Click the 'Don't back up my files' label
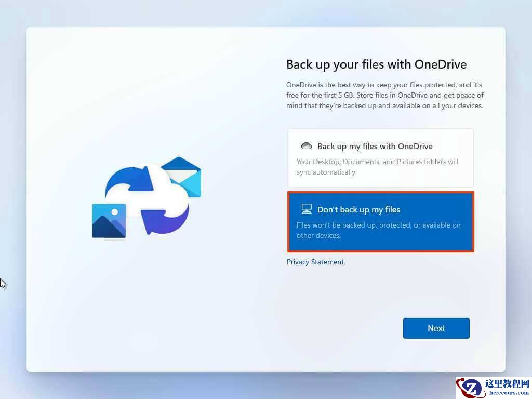Screen dimensions: 532x399 [x=358, y=210]
